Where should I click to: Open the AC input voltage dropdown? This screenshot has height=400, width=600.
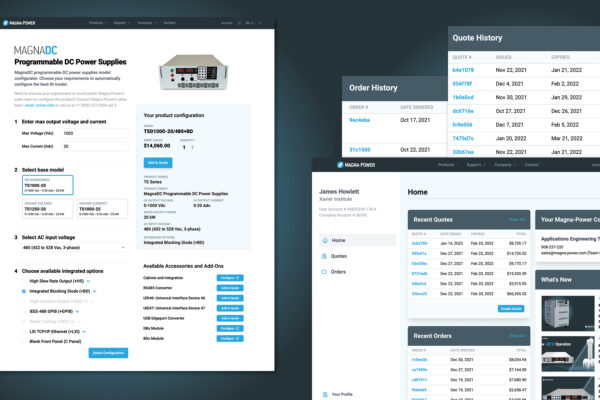[73, 248]
